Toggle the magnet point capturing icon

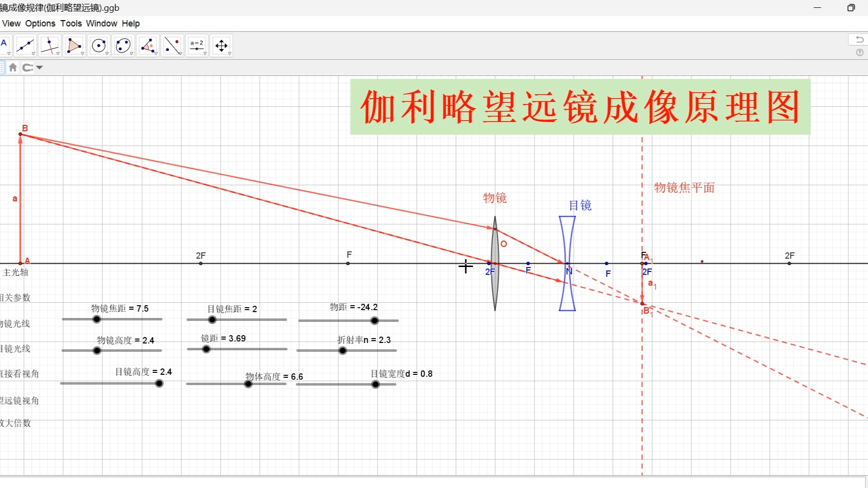[28, 68]
